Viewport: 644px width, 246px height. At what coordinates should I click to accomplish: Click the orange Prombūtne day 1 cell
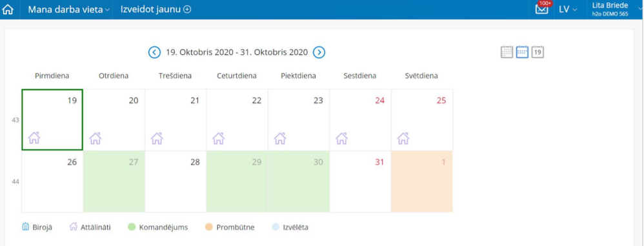[422, 181]
